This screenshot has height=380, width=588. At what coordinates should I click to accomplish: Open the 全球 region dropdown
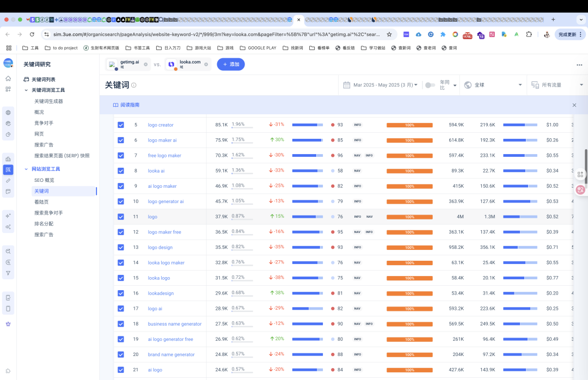pyautogui.click(x=493, y=85)
